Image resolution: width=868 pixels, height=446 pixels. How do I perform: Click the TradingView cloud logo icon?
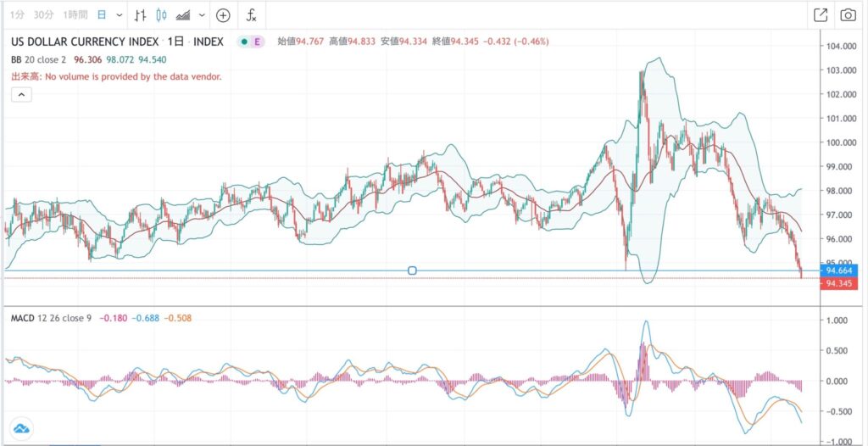point(21,429)
